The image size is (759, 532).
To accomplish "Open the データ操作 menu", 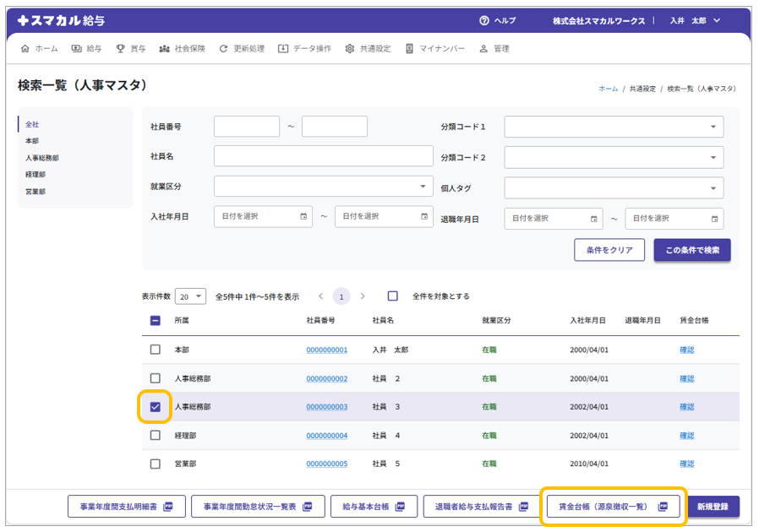I will [x=304, y=49].
